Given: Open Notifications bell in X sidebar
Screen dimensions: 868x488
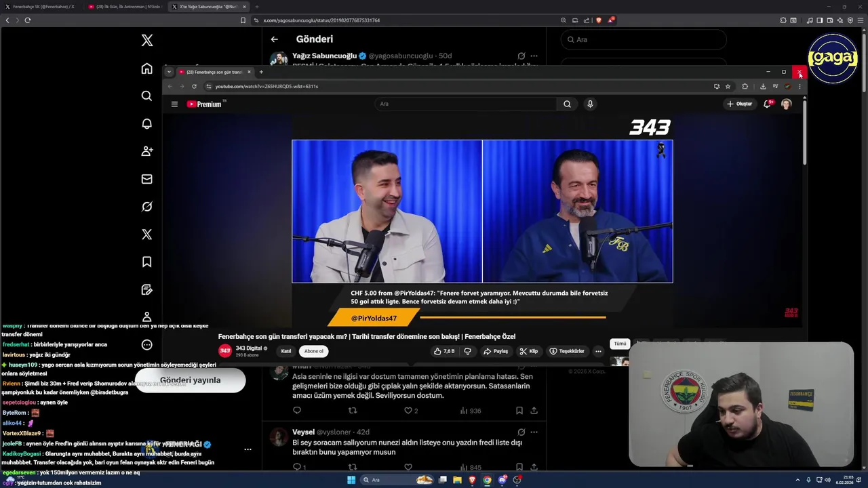Looking at the screenshot, I should tap(146, 124).
